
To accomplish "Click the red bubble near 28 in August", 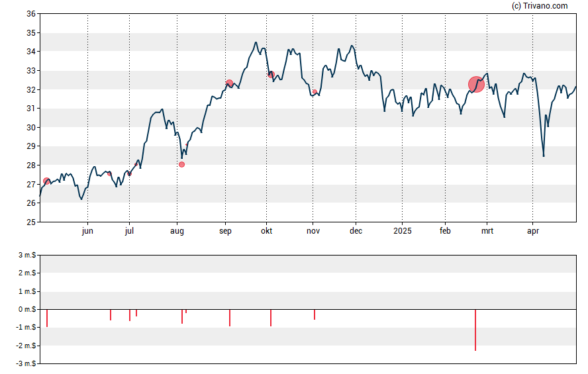I will coord(182,165).
